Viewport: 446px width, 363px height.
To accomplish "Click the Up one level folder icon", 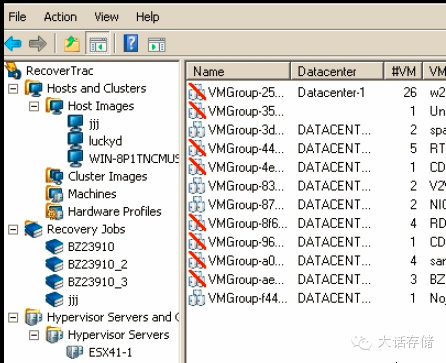I will coord(72,44).
